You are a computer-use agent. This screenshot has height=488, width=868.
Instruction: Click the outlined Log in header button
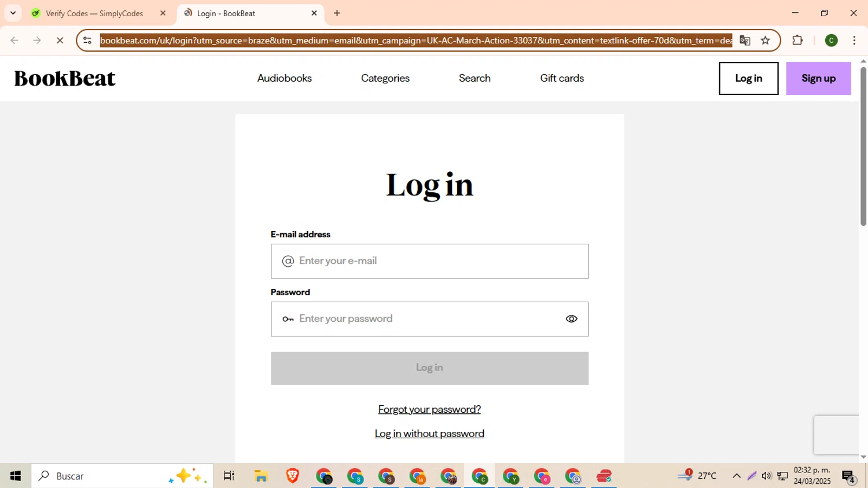(x=749, y=78)
